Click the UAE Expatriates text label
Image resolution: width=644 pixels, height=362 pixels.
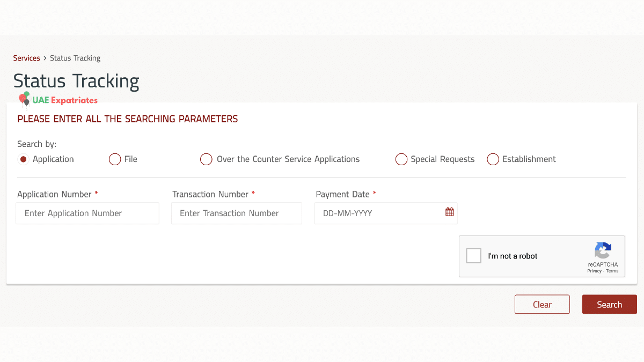tap(64, 100)
